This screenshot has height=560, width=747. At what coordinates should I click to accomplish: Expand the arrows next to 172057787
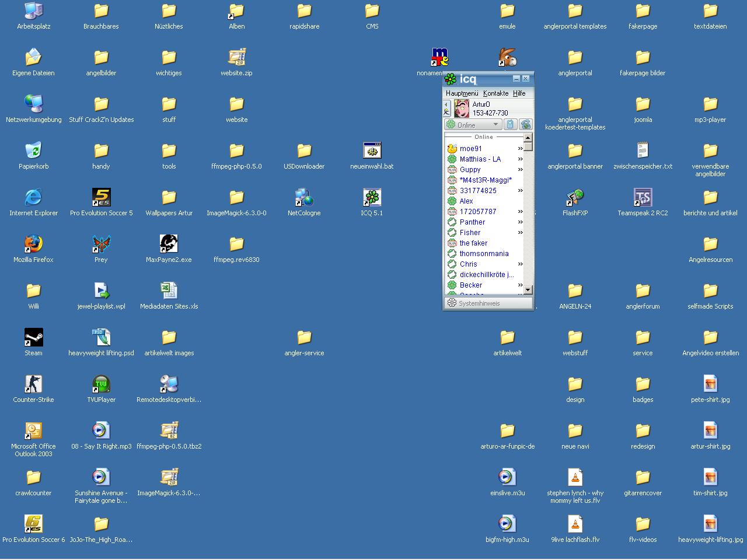click(520, 212)
